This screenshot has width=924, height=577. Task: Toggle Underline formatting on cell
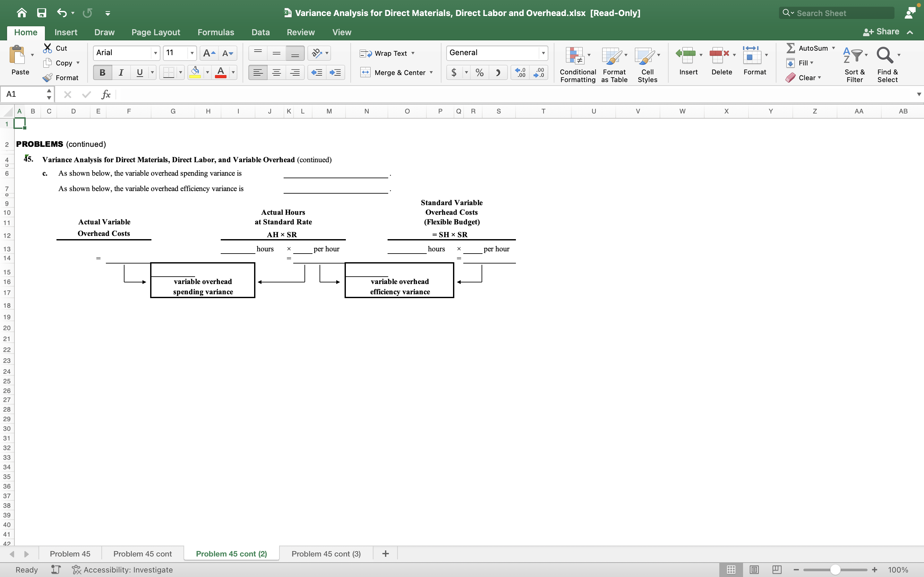point(139,72)
